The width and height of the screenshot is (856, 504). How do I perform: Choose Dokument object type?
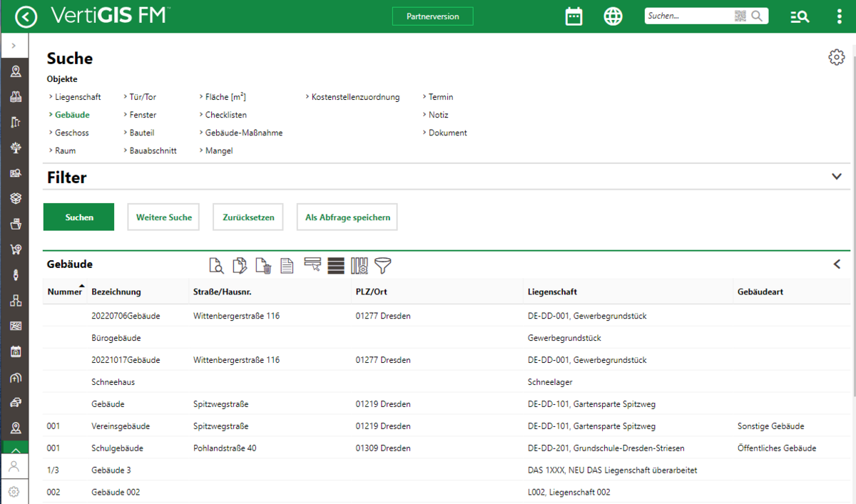(x=448, y=133)
